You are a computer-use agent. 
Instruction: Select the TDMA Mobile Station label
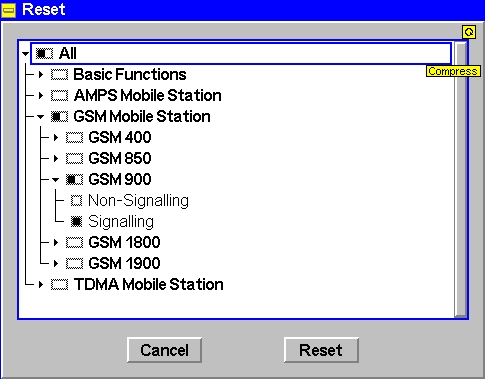pos(149,284)
